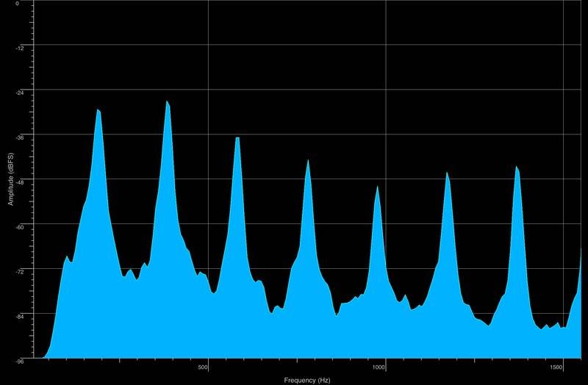This screenshot has height=385, width=588.
Task: Click the Frequency (Hz) axis label
Action: (x=307, y=380)
